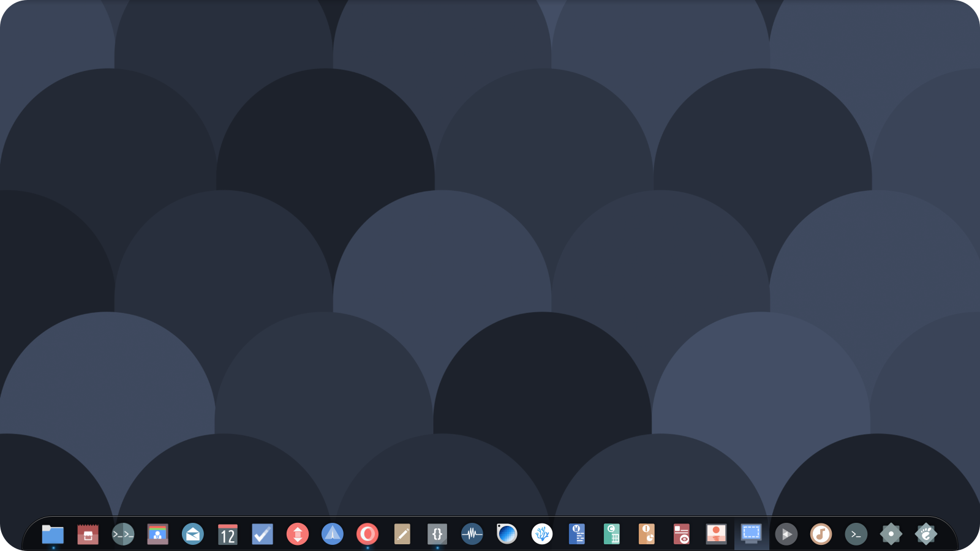
Task: Open the orange Impress presentation app
Action: tap(646, 534)
